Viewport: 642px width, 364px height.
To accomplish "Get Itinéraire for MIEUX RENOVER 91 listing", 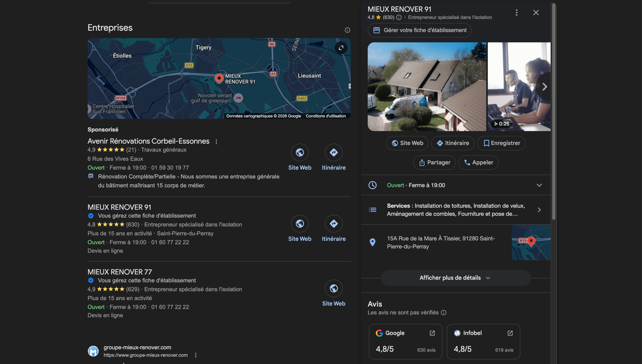I will click(334, 228).
